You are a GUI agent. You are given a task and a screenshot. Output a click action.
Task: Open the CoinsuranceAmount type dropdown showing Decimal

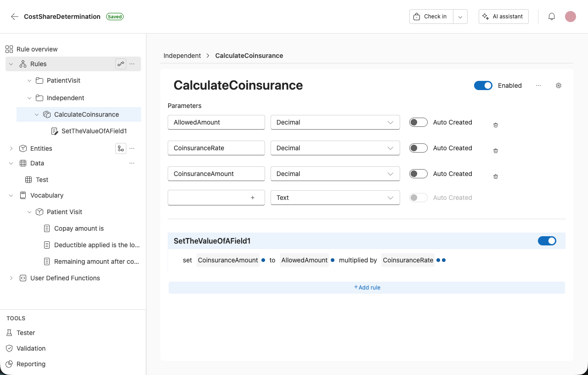[335, 174]
